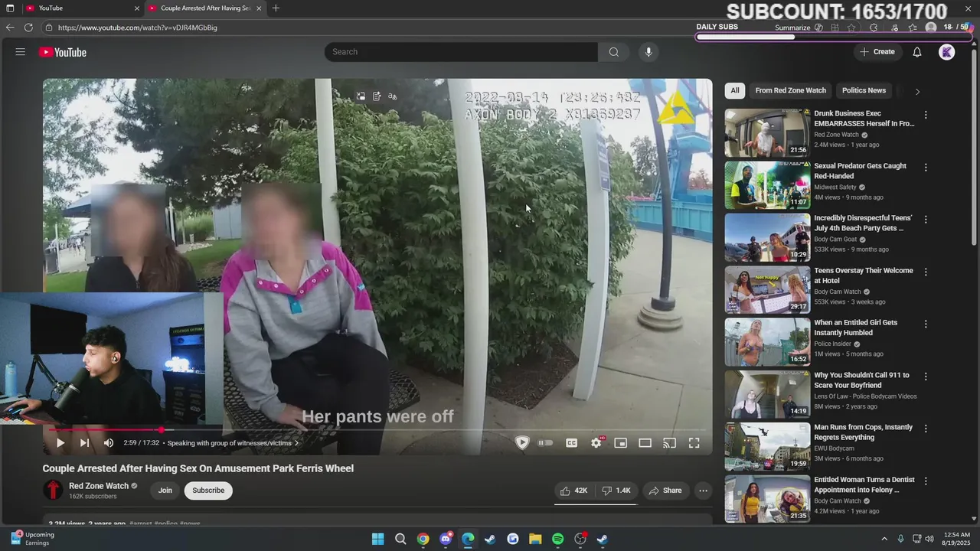Skip to the next video
The image size is (980, 551).
[84, 443]
